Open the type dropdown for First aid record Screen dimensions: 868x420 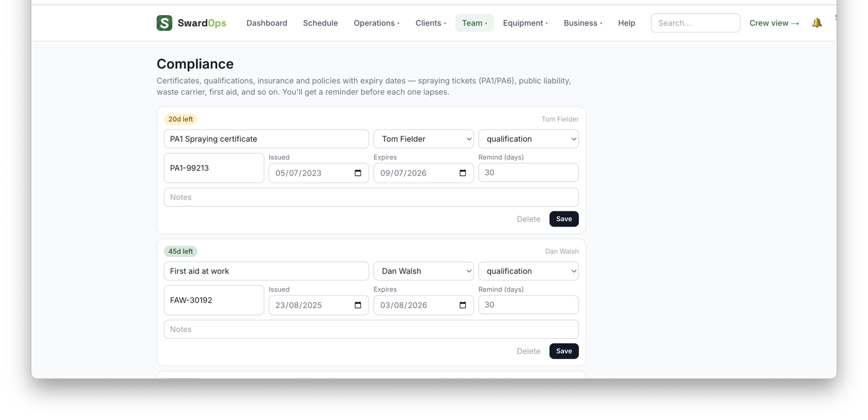[528, 271]
